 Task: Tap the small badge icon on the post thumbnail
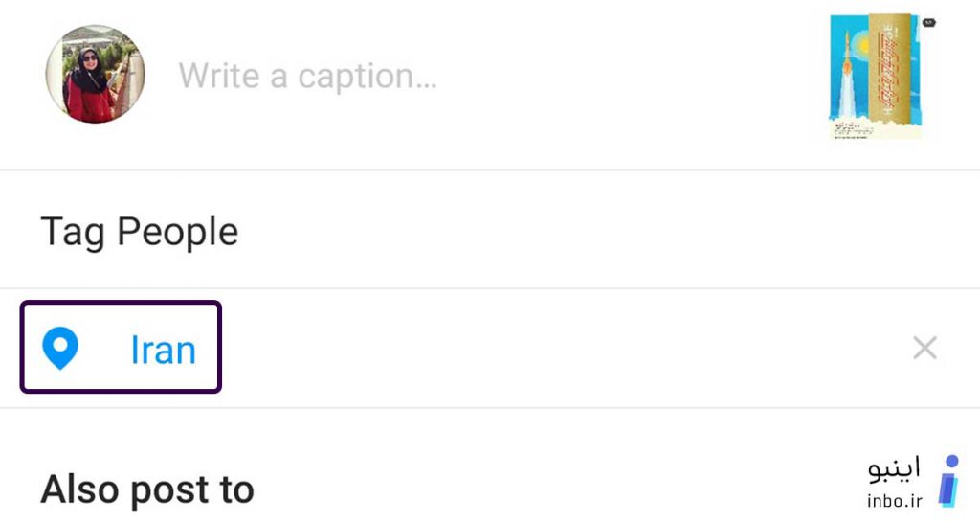point(928,23)
